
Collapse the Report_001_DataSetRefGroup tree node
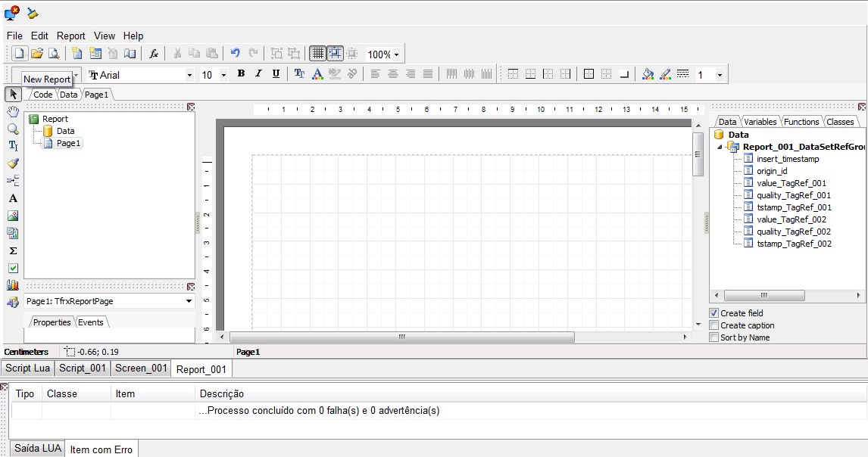pyautogui.click(x=720, y=148)
